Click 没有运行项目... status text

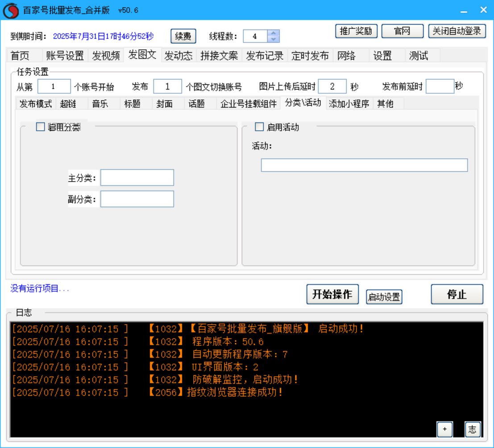tap(40, 288)
